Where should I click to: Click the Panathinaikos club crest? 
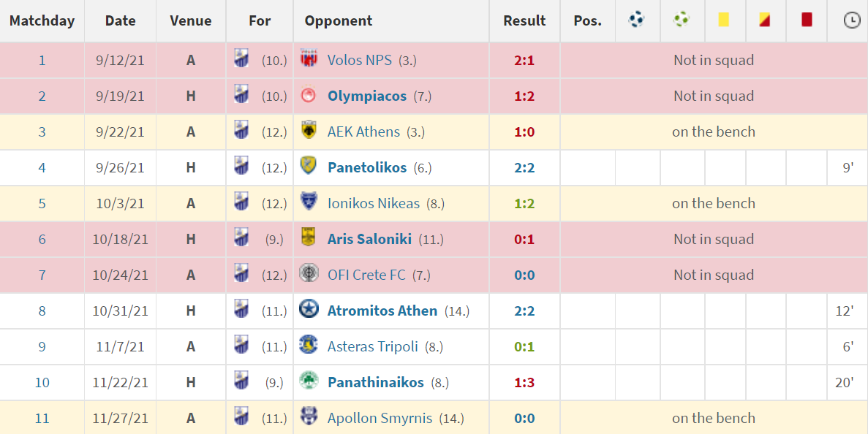[x=309, y=381]
